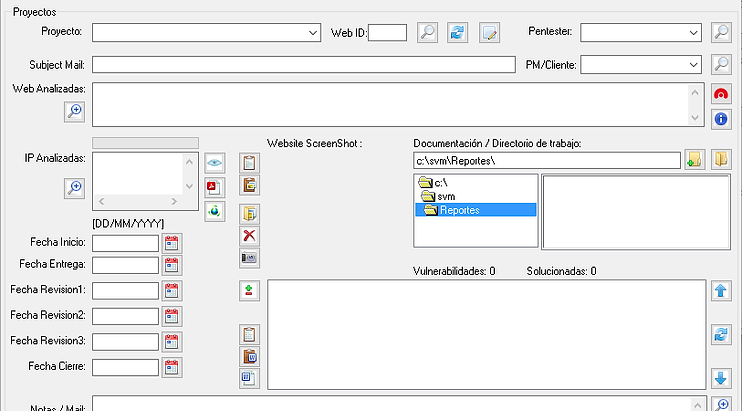Click the Fecha Revision2 date field
742x411 pixels.
coord(125,316)
